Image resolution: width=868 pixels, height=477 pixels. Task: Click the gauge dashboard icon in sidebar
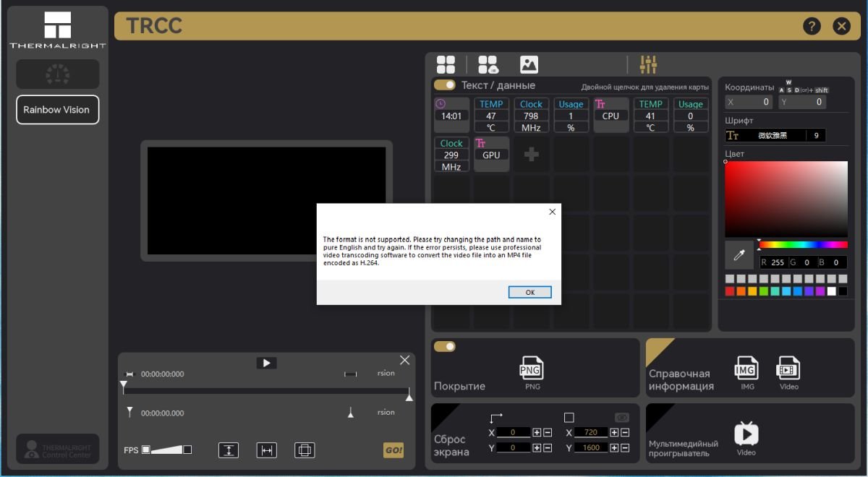[57, 74]
